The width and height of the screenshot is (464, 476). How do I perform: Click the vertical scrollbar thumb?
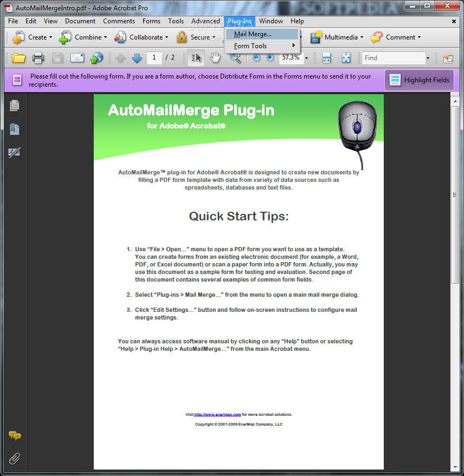[x=455, y=195]
